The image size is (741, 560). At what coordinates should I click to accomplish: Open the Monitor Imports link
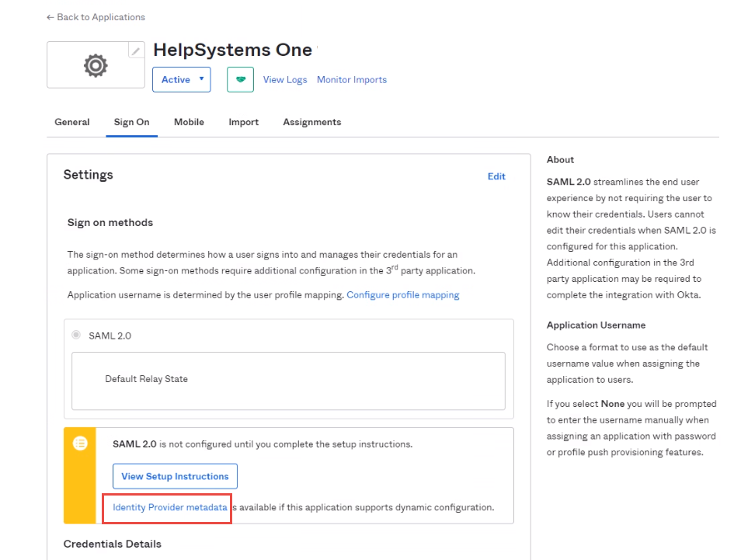351,79
